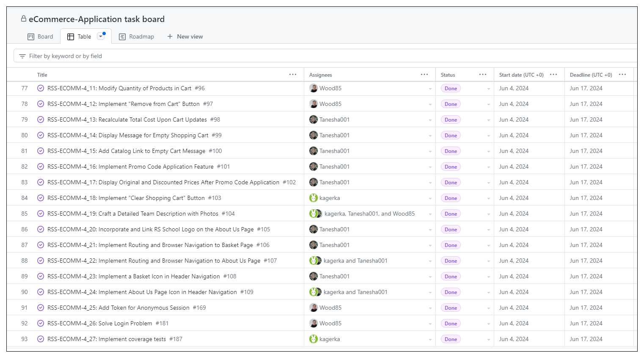Switch to the Board tab
This screenshot has height=358, width=644.
(x=40, y=37)
